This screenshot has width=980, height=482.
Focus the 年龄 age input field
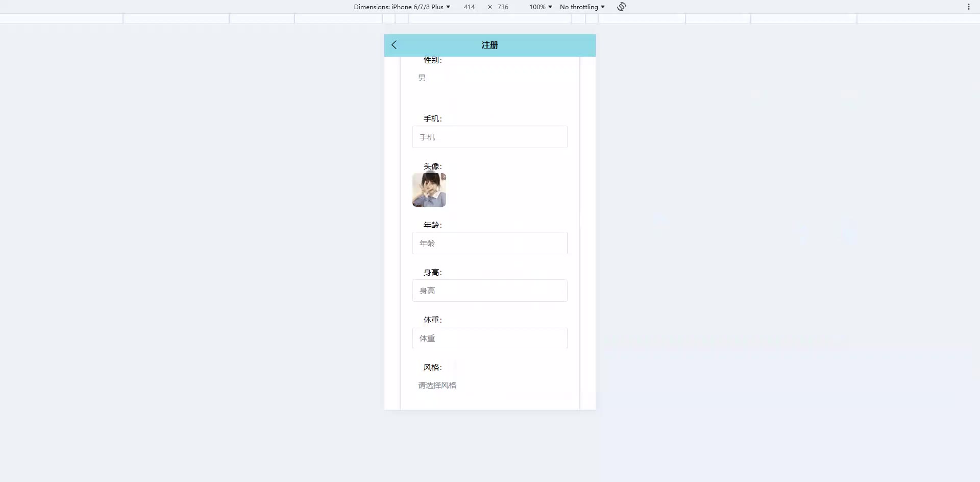pyautogui.click(x=490, y=243)
